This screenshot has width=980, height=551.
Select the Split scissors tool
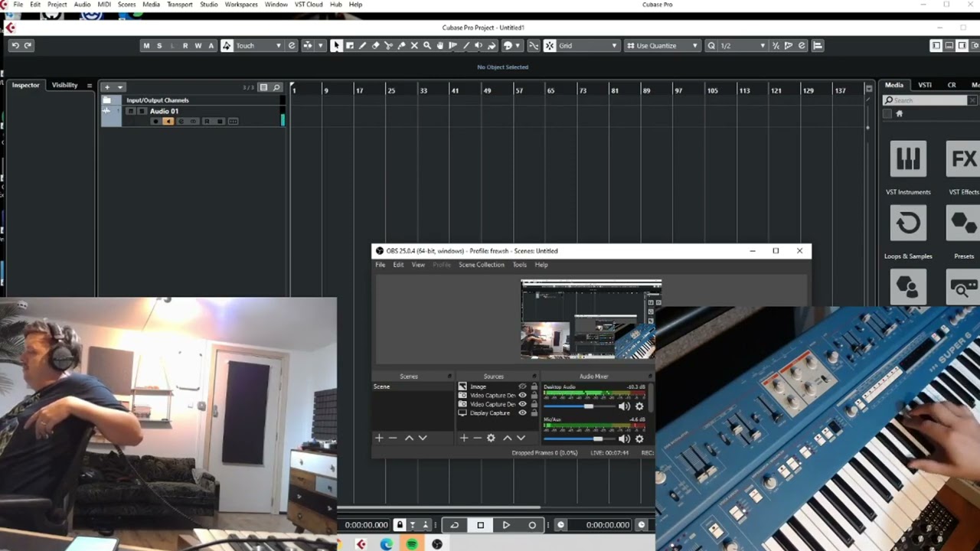point(388,46)
